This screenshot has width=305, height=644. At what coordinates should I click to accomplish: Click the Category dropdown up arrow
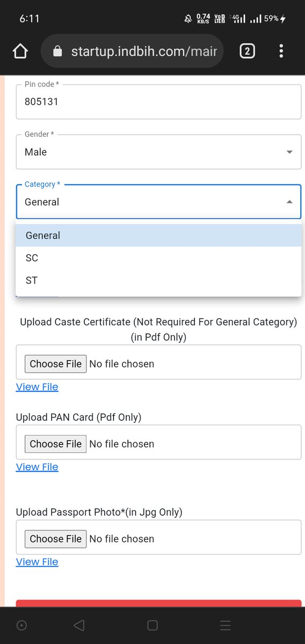point(289,202)
